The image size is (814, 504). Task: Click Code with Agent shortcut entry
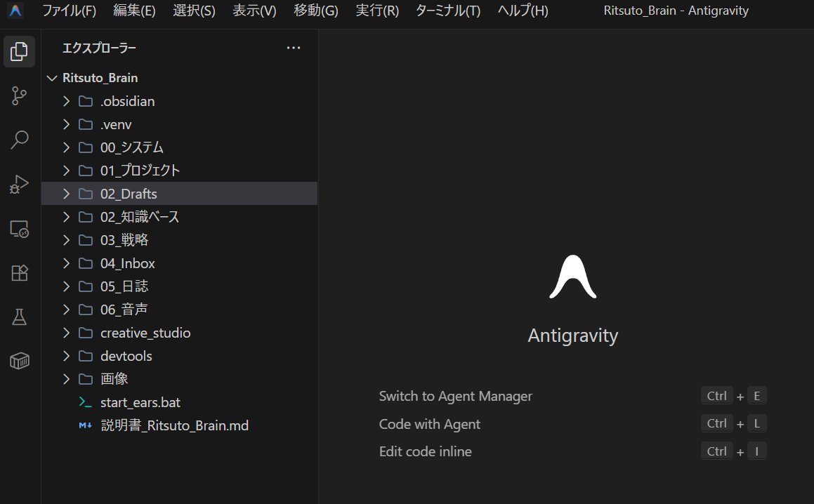pos(430,424)
